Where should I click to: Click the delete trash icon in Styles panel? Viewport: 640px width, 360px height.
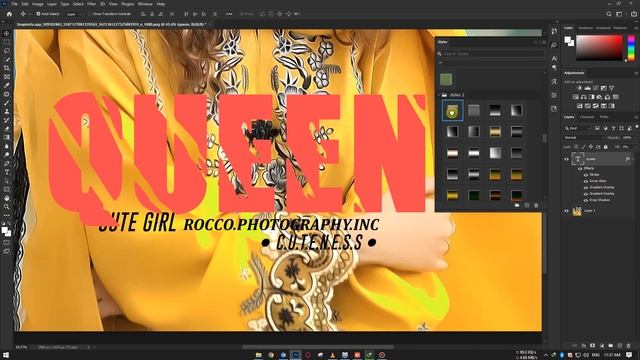536,205
